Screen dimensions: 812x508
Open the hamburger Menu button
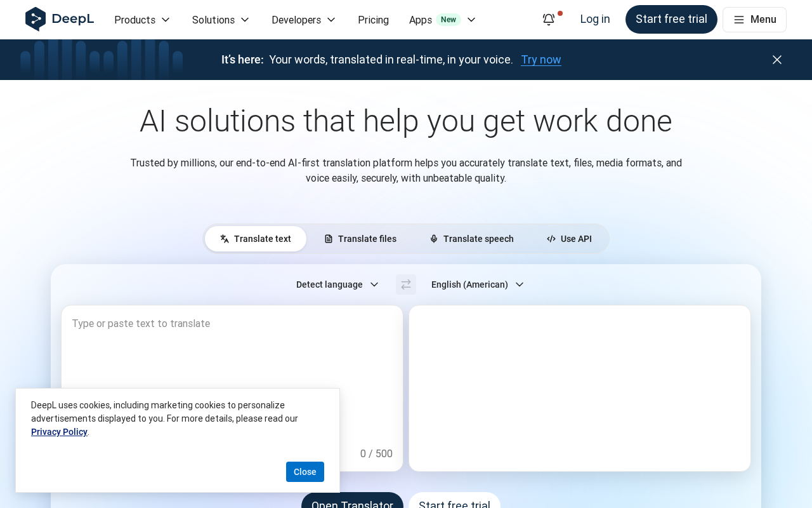pyautogui.click(x=754, y=20)
